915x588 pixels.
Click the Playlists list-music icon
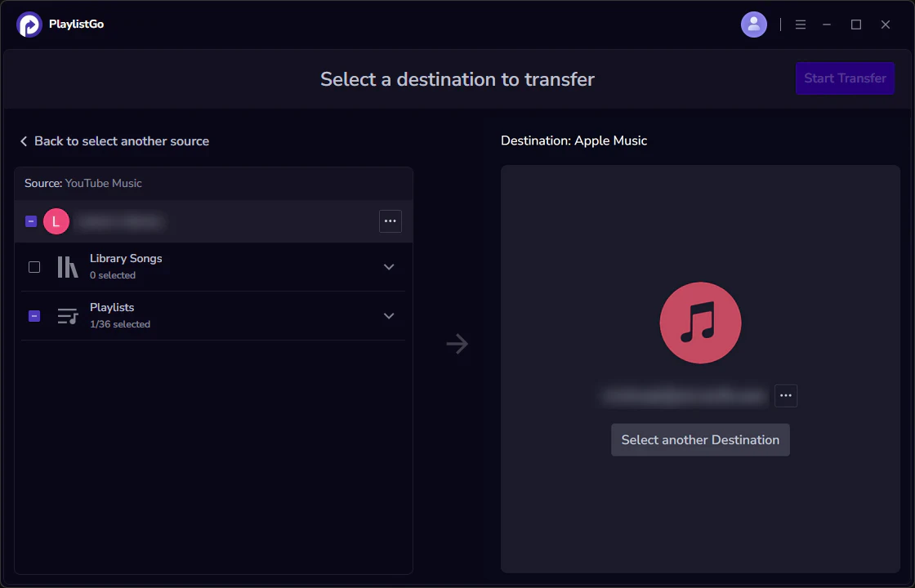point(68,315)
